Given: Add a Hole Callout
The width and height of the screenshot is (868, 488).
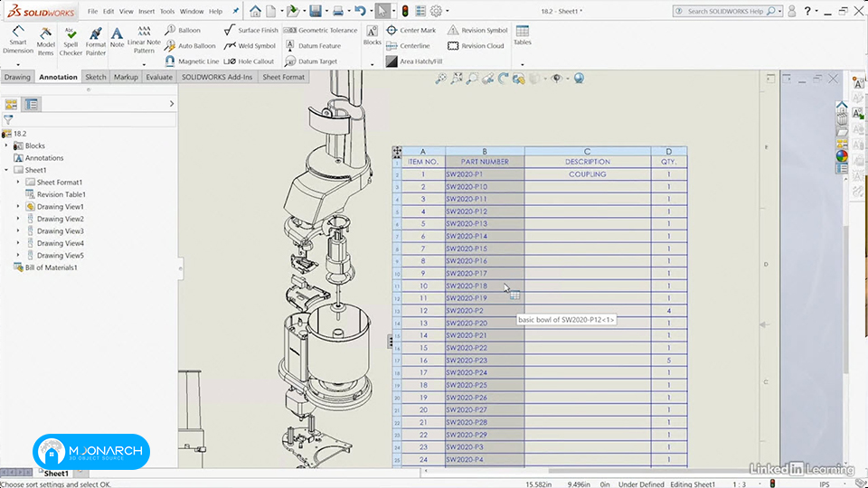Looking at the screenshot, I should [x=250, y=61].
